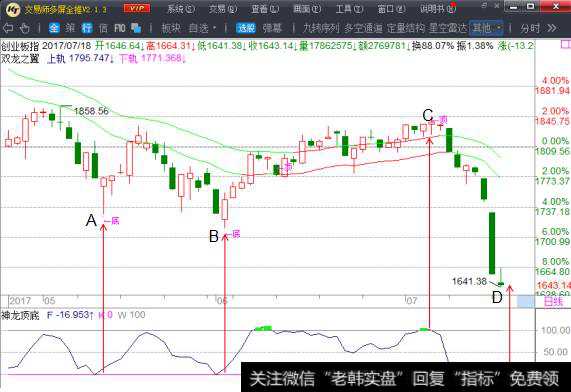Open the 画面 menu
This screenshot has height=392, width=571.
307,9
